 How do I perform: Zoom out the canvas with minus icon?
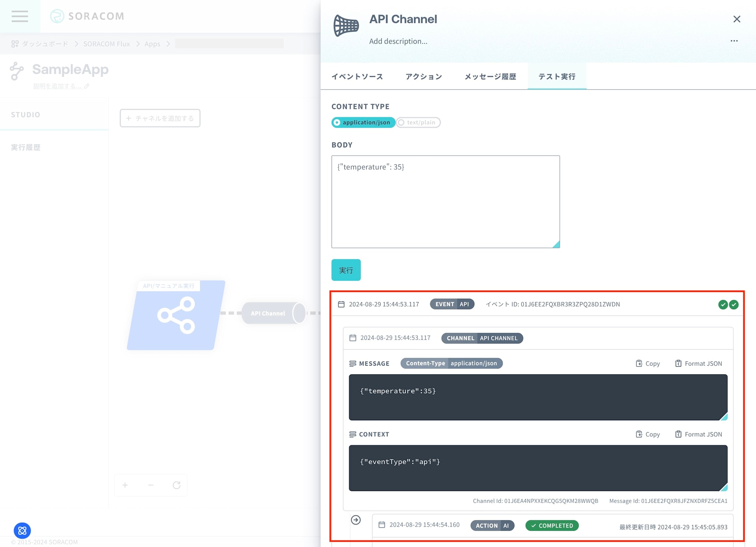151,485
